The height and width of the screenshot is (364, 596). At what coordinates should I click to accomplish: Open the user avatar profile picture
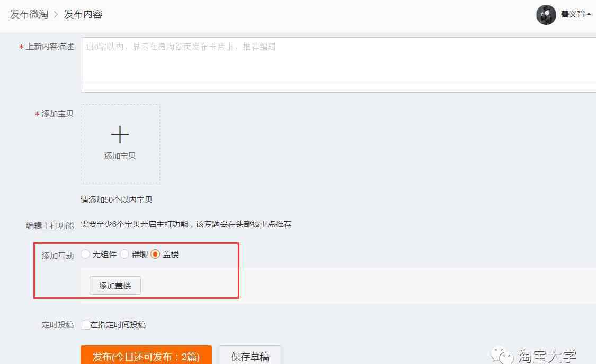click(x=546, y=14)
